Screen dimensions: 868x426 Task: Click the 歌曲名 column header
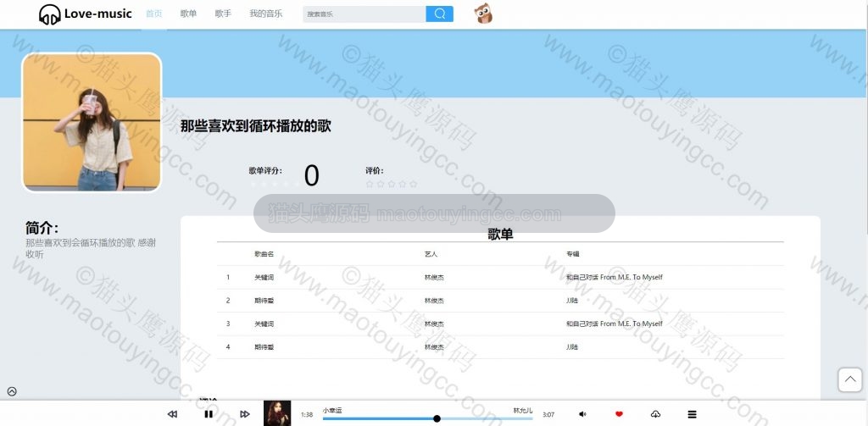coord(264,254)
